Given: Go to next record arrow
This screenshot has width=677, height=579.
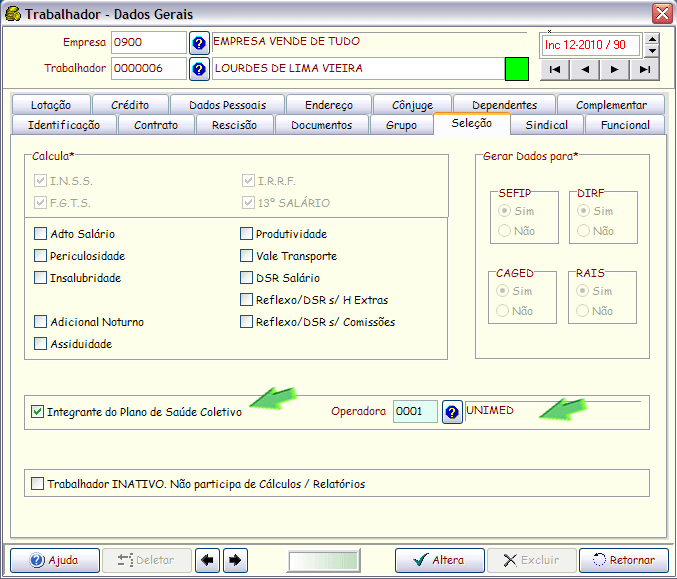Looking at the screenshot, I should click(614, 70).
